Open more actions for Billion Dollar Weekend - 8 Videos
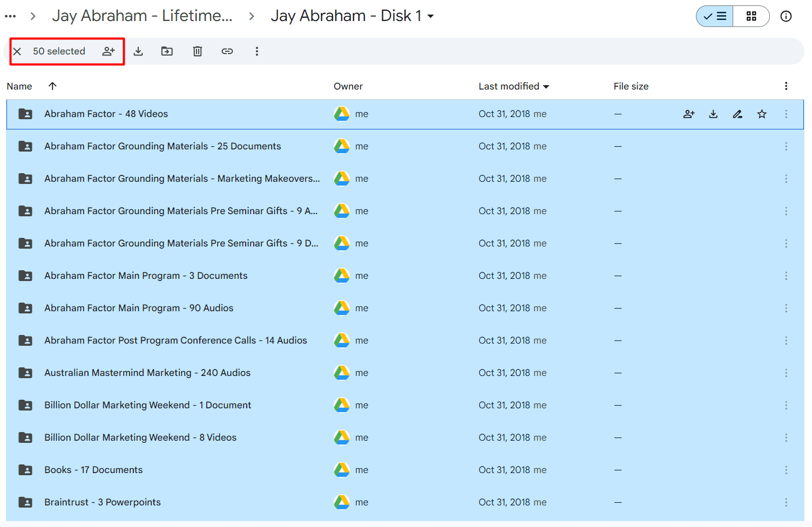This screenshot has height=527, width=812. tap(786, 437)
